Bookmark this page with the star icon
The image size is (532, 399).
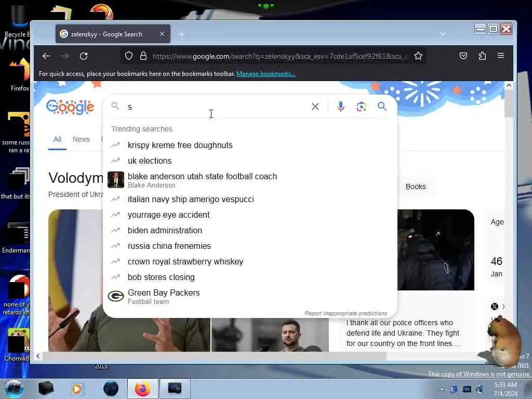click(x=418, y=56)
